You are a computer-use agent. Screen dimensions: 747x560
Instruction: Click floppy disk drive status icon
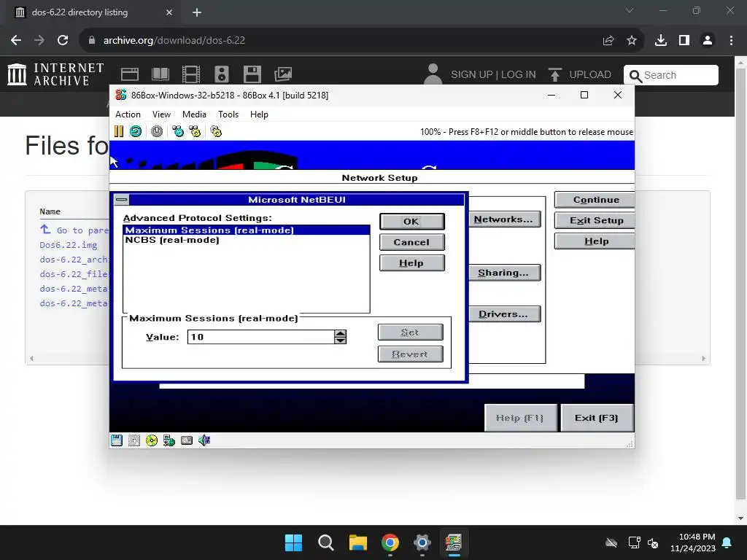(x=117, y=440)
